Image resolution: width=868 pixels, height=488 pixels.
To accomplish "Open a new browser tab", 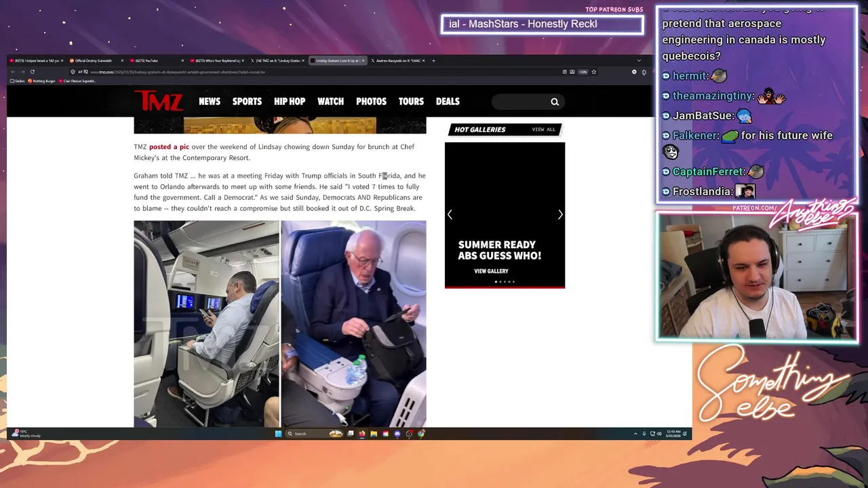I will click(434, 60).
